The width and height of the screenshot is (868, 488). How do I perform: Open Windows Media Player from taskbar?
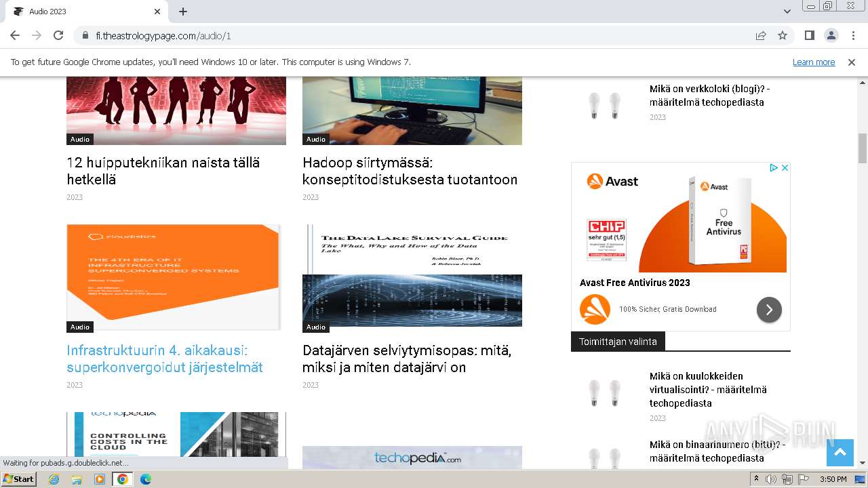click(x=100, y=479)
